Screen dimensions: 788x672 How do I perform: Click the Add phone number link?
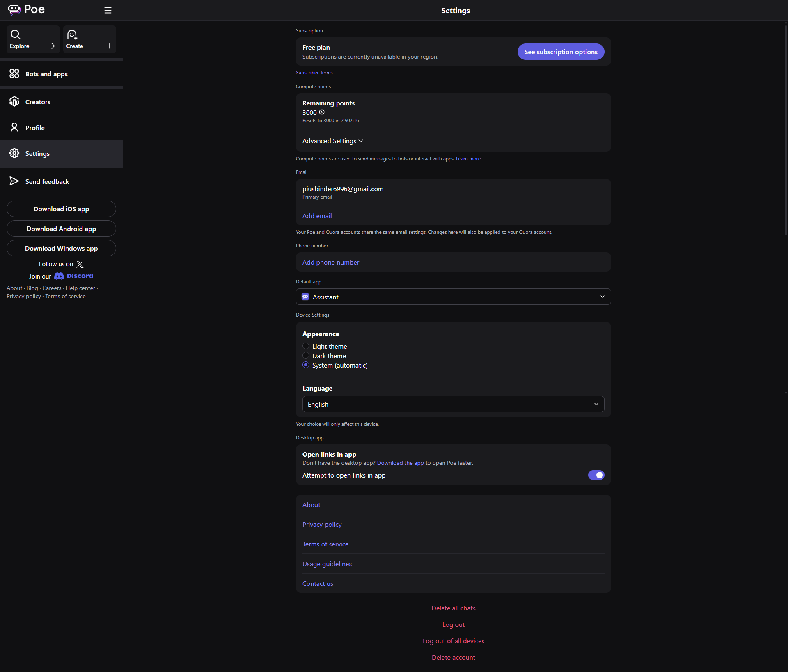(331, 263)
